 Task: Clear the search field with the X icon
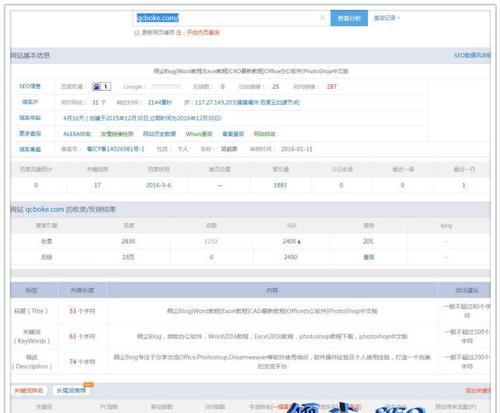point(322,18)
